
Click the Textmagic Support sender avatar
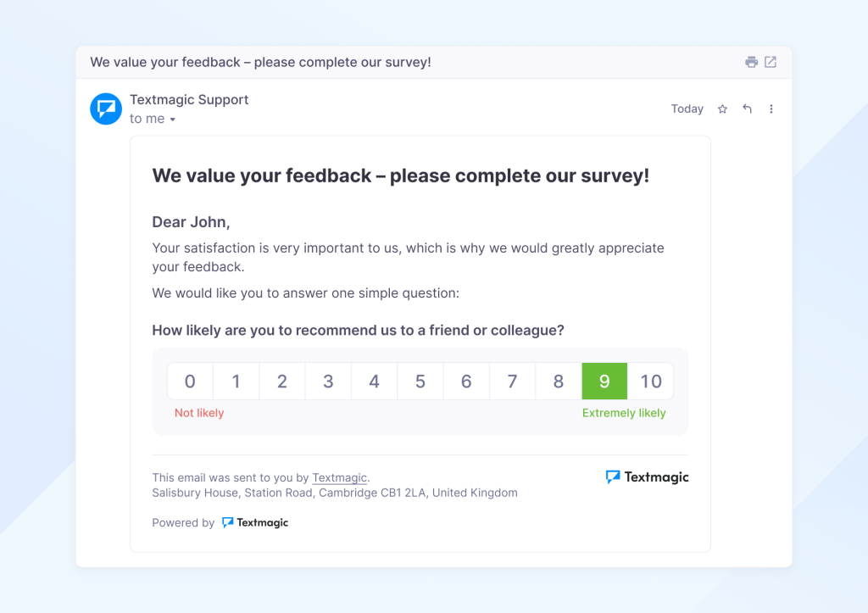106,109
